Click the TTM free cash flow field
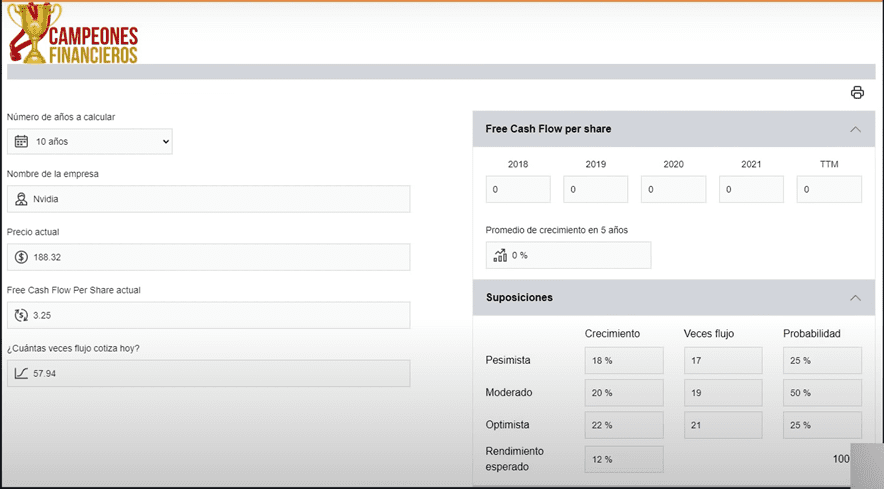This screenshot has height=489, width=884. [x=828, y=189]
